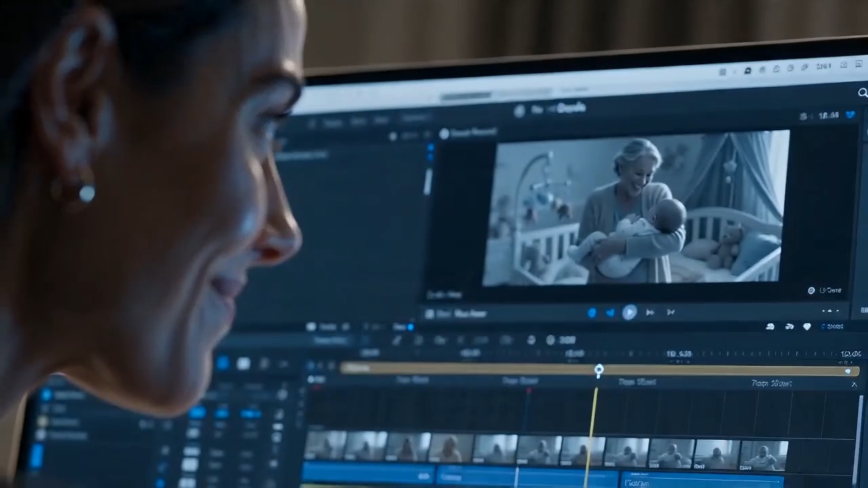The height and width of the screenshot is (488, 868).
Task: Click the round icon beside the preview panel title
Action: [x=445, y=134]
